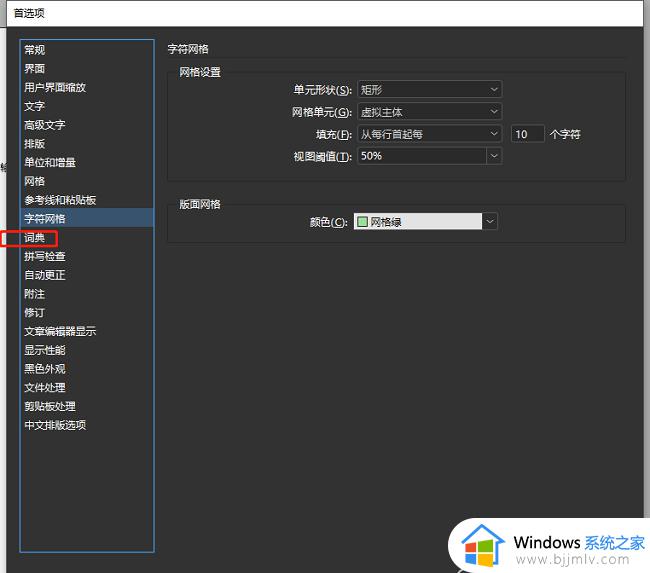Click the dropdown arrow next to 网格绿
This screenshot has height=573, width=650.
click(x=490, y=221)
